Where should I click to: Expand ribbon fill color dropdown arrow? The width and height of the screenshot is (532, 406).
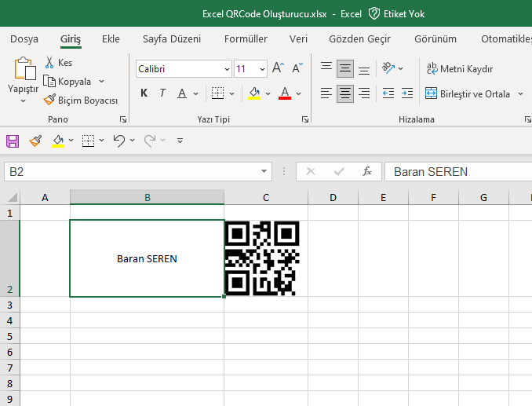[268, 93]
